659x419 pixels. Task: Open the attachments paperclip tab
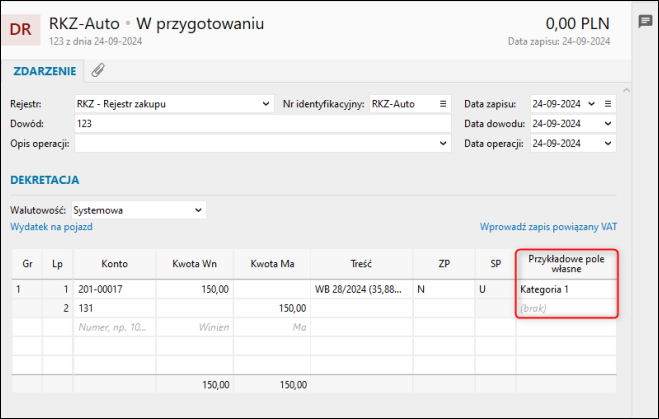pos(98,70)
